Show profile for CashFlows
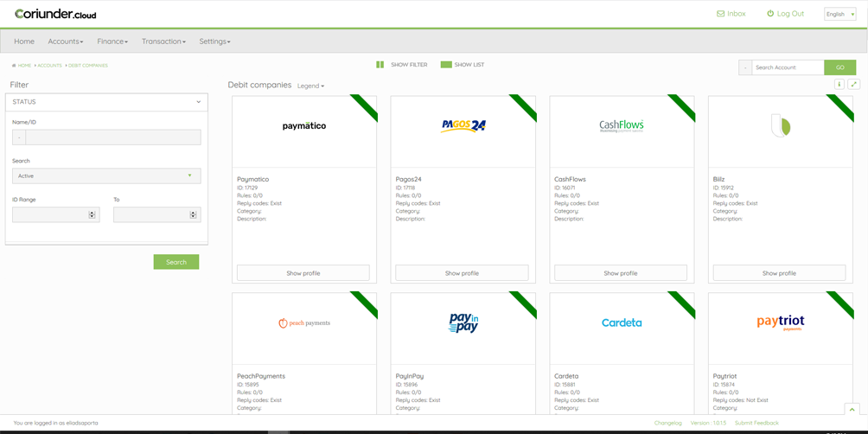 (621, 273)
